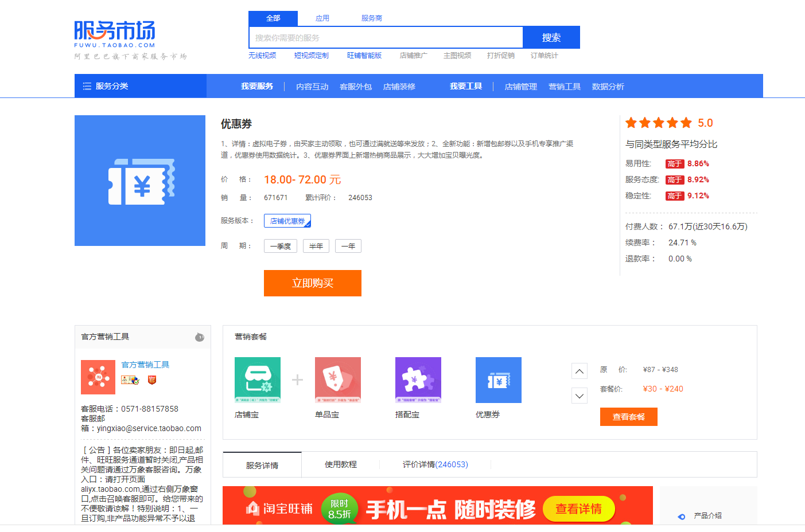The image size is (805, 532).
Task: Click the price 18.00- 72.00 元
Action: click(x=302, y=179)
